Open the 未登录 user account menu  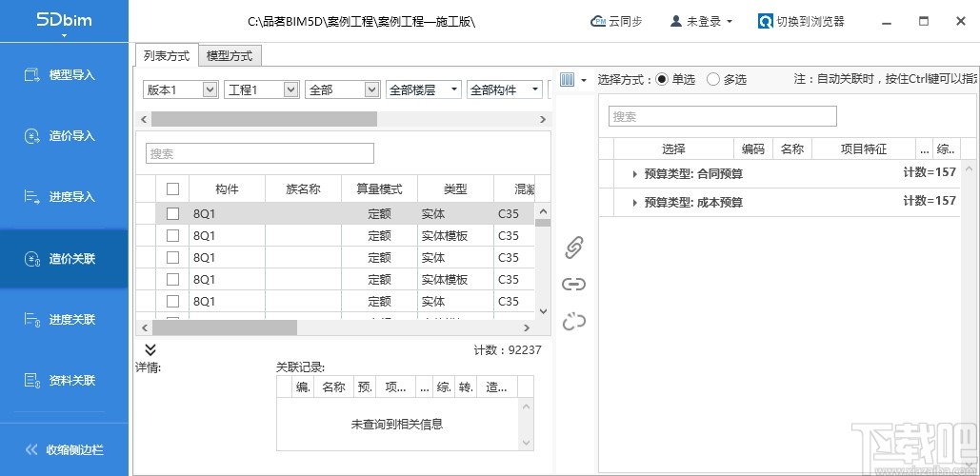(701, 21)
